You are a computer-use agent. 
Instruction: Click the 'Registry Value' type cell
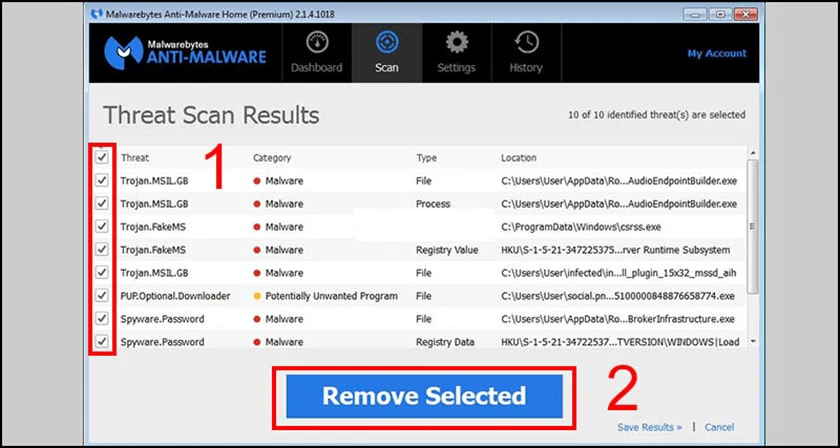[x=447, y=250]
